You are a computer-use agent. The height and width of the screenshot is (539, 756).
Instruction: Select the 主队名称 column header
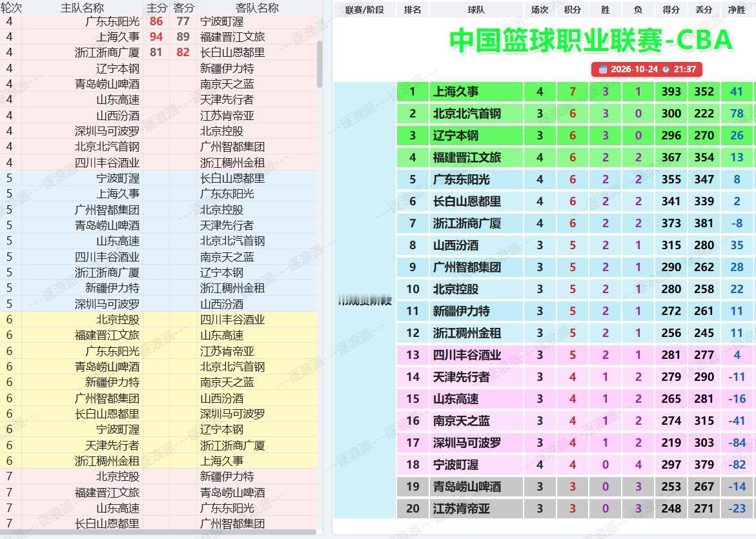tap(83, 8)
